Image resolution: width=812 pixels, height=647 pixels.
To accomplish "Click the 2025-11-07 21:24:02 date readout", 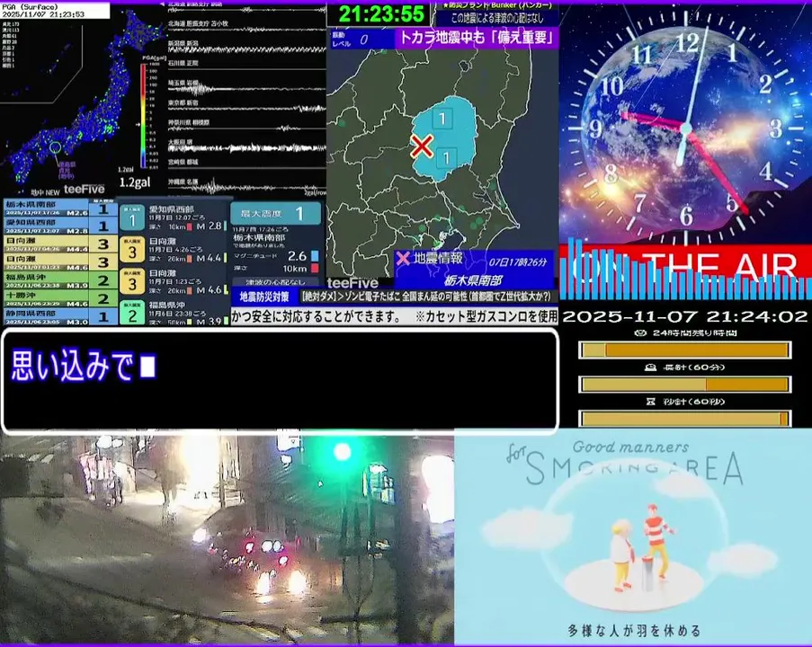I will click(x=685, y=316).
